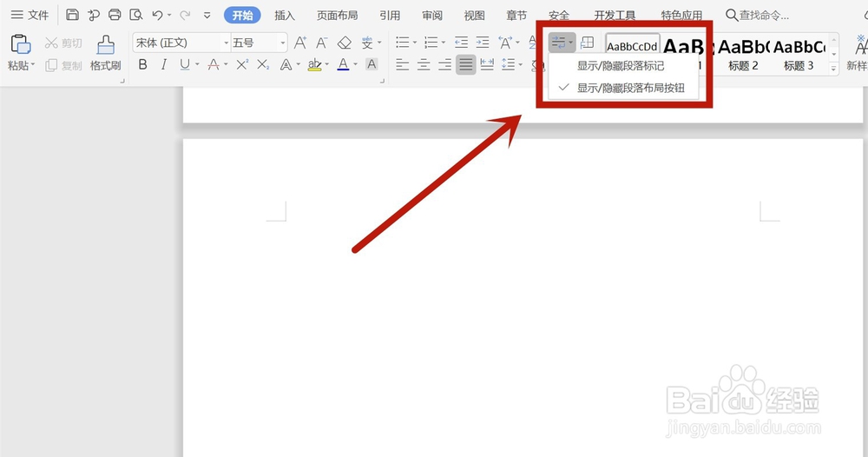Undo the last action
Viewport: 868px width, 457px height.
pos(158,15)
